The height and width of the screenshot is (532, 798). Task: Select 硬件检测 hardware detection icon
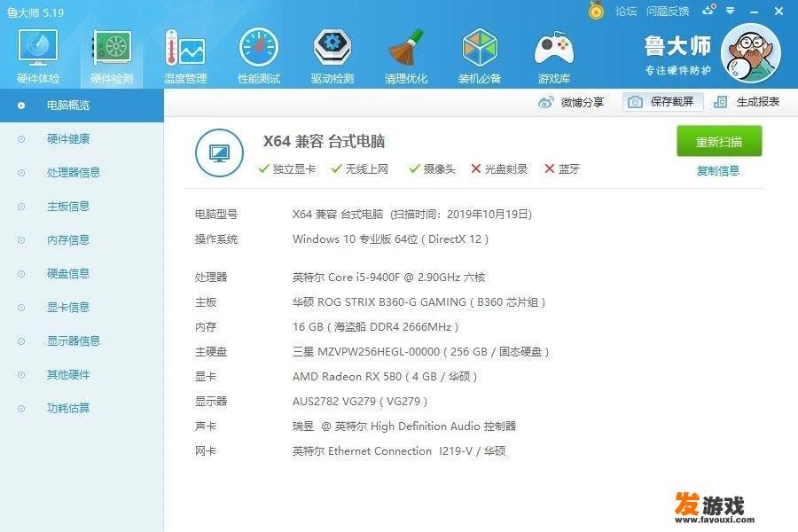(x=112, y=48)
